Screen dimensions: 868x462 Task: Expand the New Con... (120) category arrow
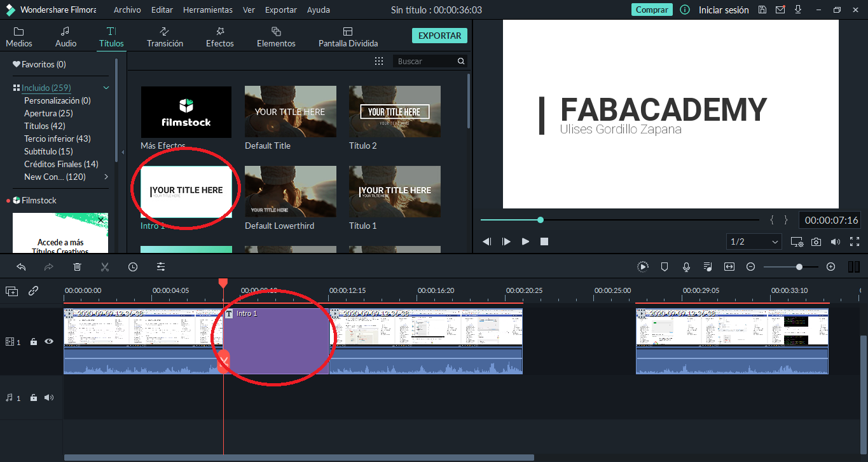click(106, 177)
